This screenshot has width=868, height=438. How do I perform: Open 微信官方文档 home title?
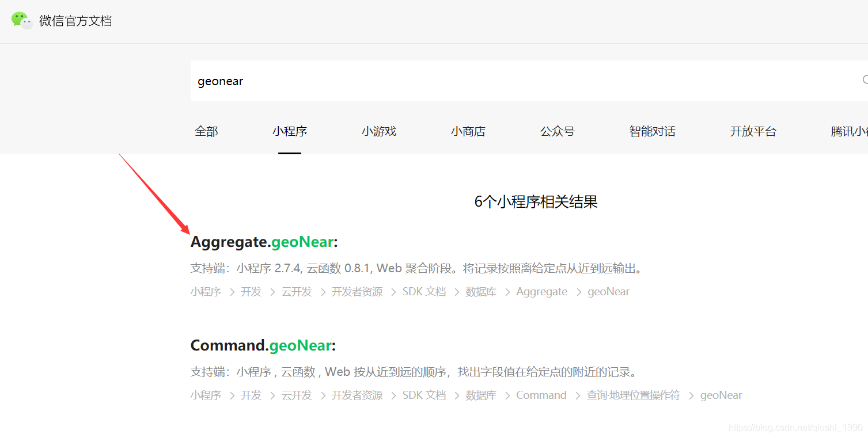click(75, 21)
